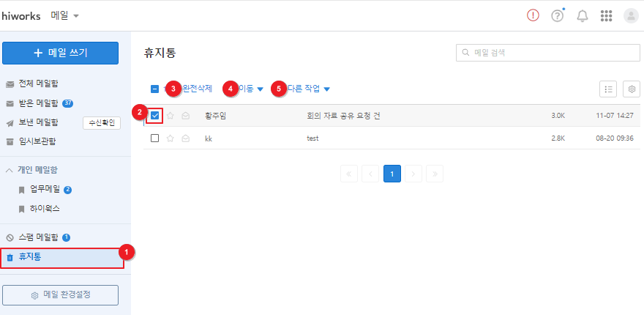Star the 황주임 email
The width and height of the screenshot is (644, 315).
click(170, 116)
